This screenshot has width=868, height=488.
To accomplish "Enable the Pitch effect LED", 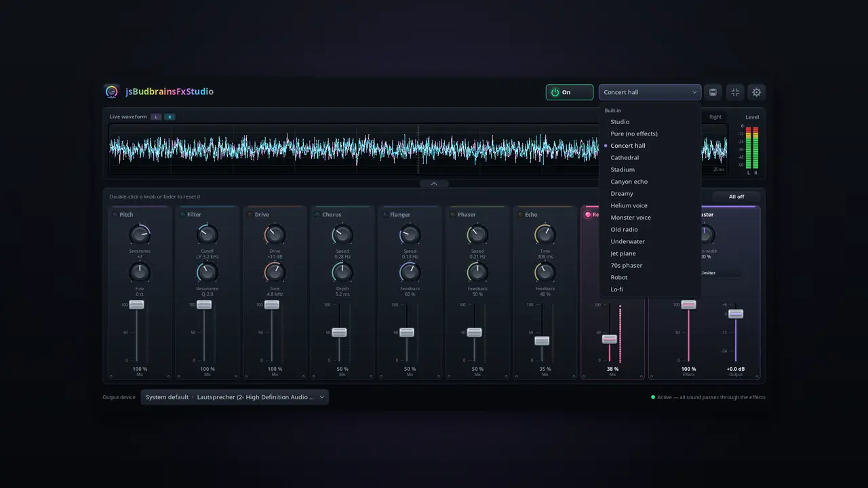I will click(115, 215).
